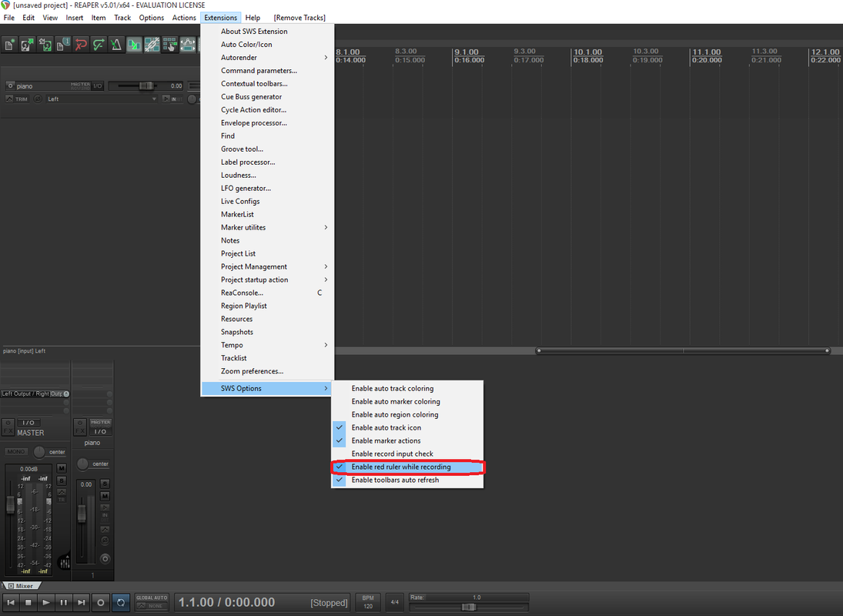This screenshot has height=616, width=843.
Task: Click phase invert on piano mixer strip
Action: pos(105,541)
